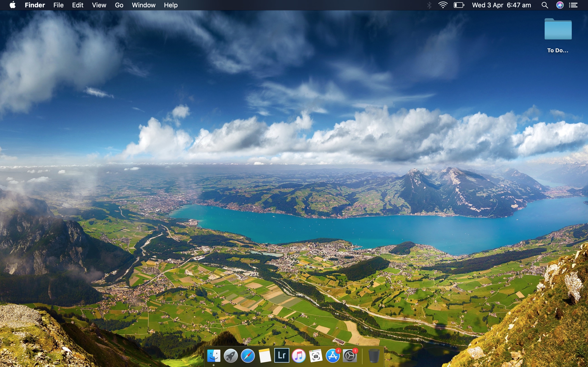Open the Trash in Dock

click(x=374, y=356)
